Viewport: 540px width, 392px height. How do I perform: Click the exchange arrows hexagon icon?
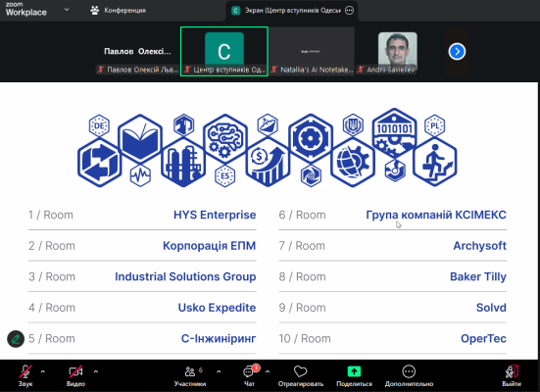100,163
